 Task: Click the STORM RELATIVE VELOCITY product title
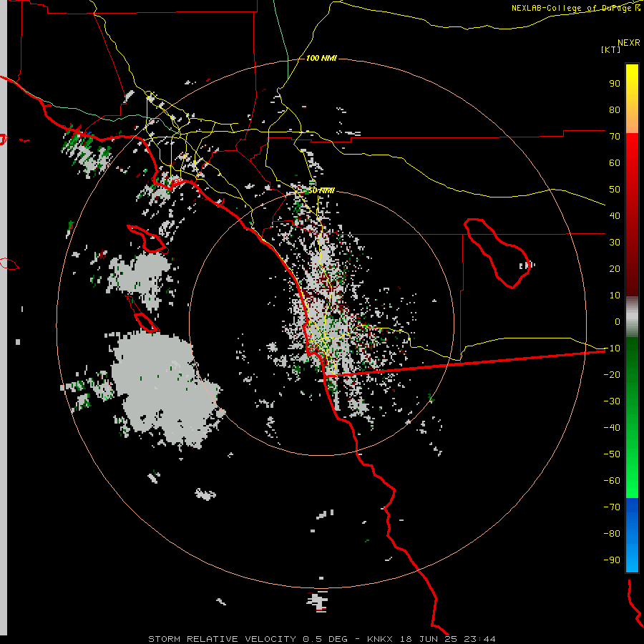tap(222, 639)
